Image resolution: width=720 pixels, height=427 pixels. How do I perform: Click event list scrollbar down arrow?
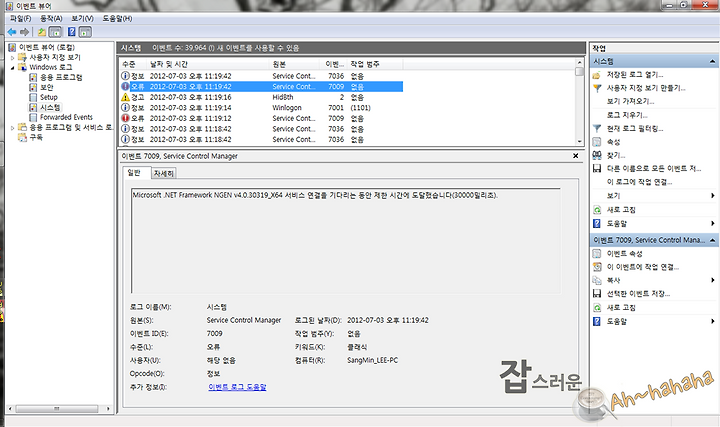[579, 142]
